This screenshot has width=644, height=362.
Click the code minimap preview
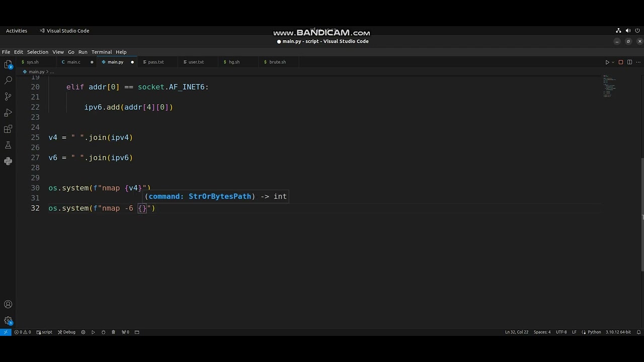tap(609, 86)
